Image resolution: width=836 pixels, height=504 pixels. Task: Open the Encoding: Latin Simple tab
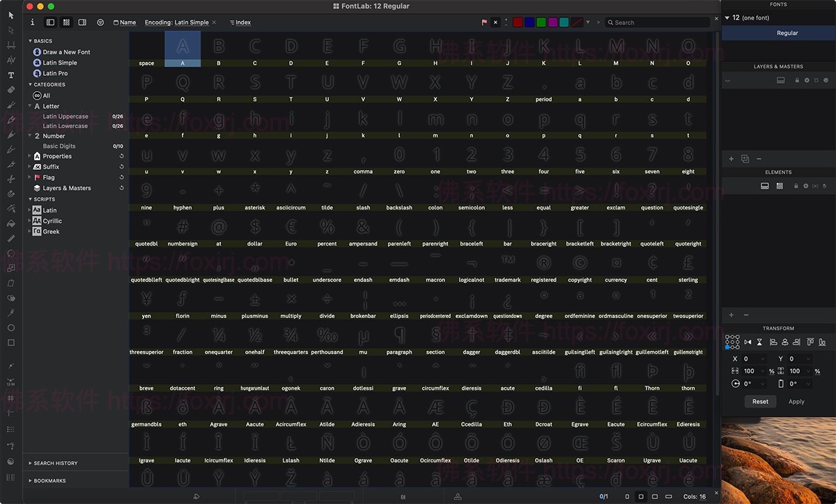point(176,22)
